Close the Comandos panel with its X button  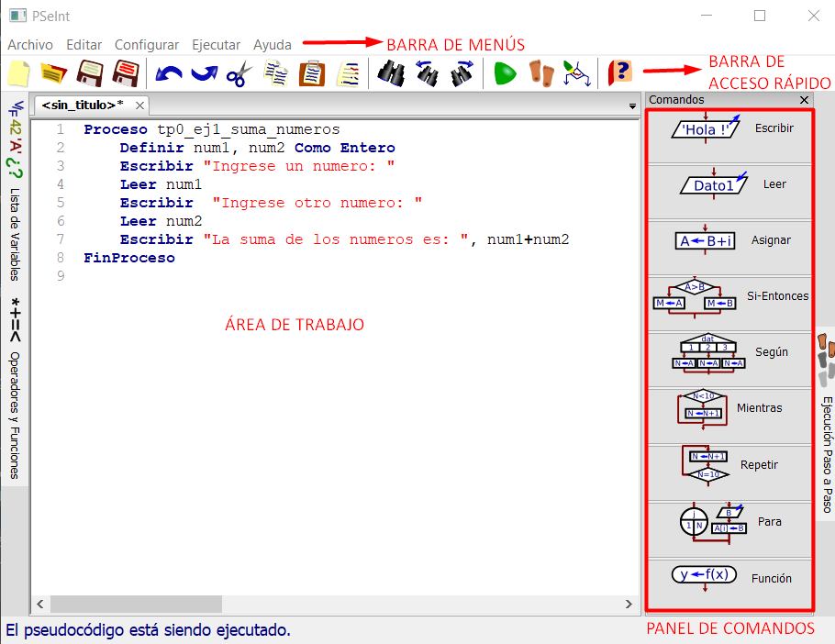pos(805,100)
